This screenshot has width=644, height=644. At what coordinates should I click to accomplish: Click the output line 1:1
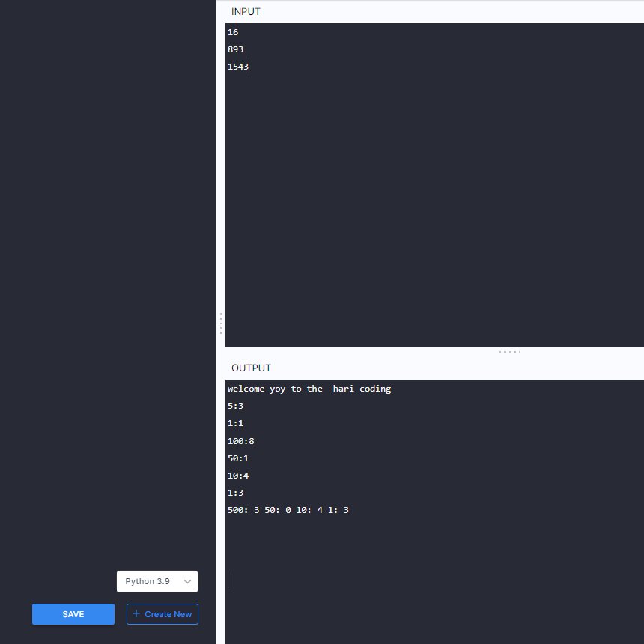[x=235, y=423]
